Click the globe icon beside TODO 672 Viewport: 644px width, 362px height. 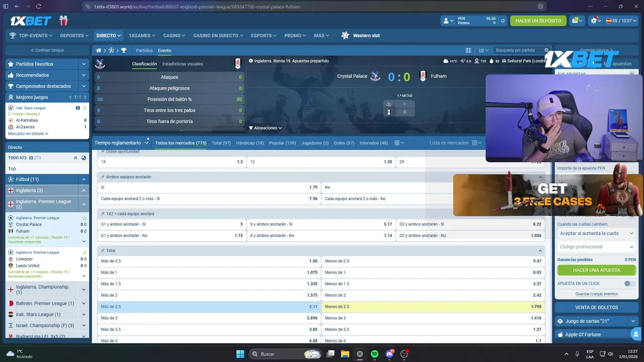[x=84, y=158]
